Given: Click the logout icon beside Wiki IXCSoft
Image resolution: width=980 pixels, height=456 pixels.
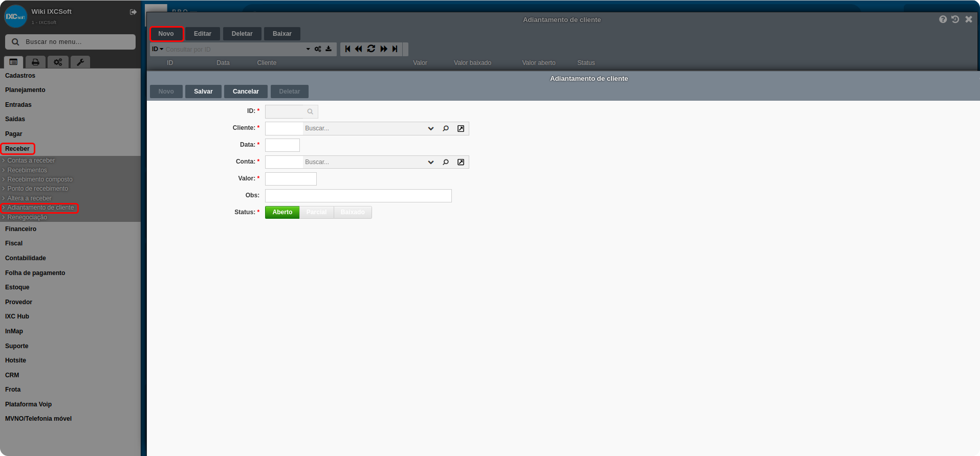Looking at the screenshot, I should coord(133,12).
